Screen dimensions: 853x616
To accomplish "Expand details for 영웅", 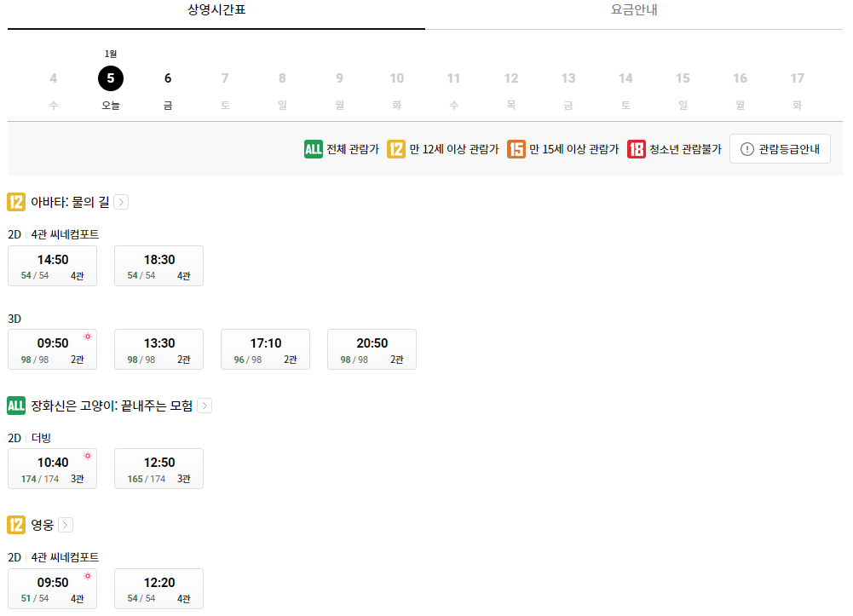I will tap(66, 525).
